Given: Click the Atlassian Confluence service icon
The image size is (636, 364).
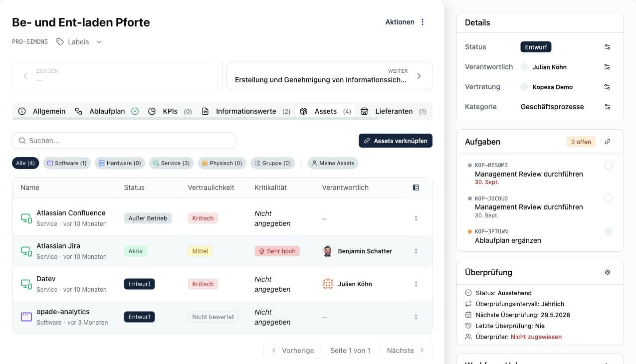Looking at the screenshot, I should (26, 218).
